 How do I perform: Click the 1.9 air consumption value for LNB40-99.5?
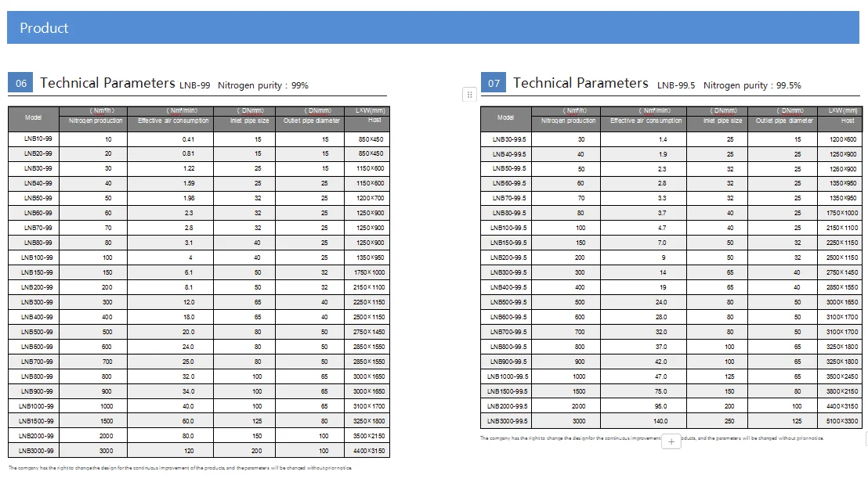pyautogui.click(x=664, y=154)
